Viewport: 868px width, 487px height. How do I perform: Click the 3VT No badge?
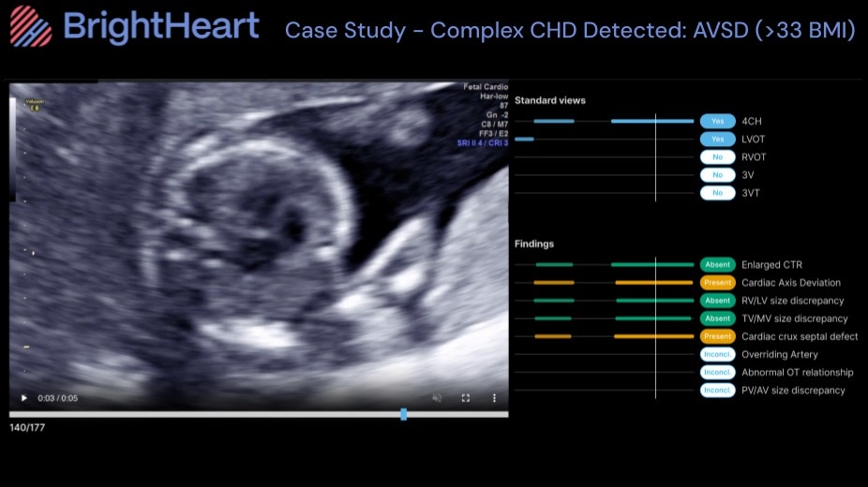pyautogui.click(x=717, y=193)
